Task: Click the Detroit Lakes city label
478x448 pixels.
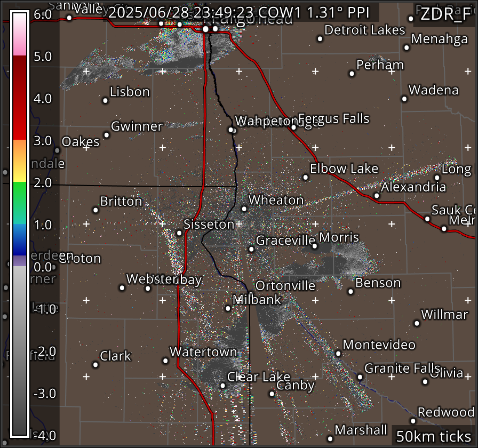Action: [x=365, y=30]
